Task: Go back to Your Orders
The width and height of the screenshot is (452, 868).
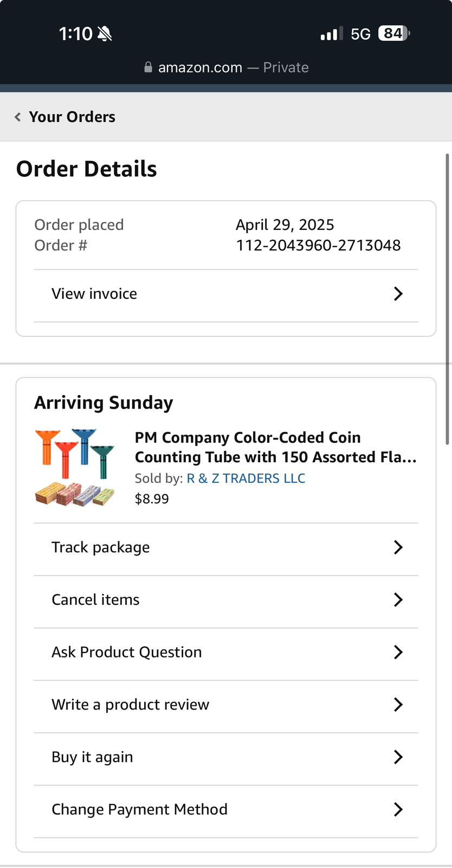Action: pyautogui.click(x=72, y=117)
